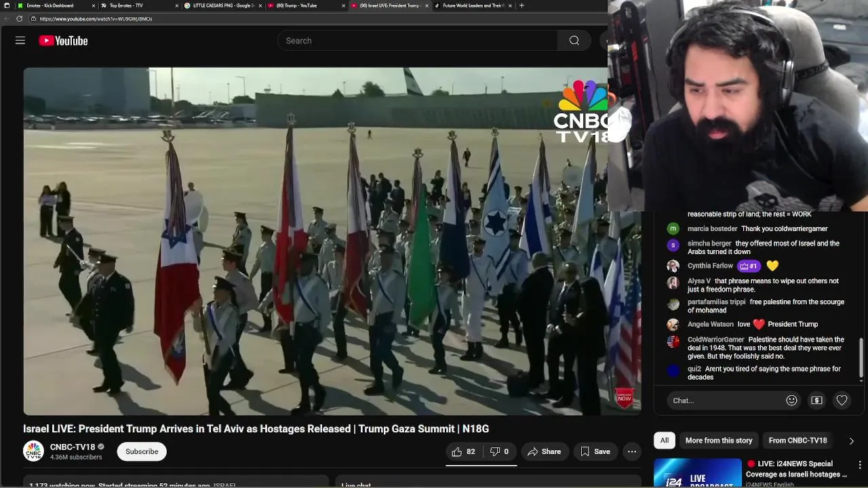Open the CNBC-TV18 channel name link

tap(73, 447)
